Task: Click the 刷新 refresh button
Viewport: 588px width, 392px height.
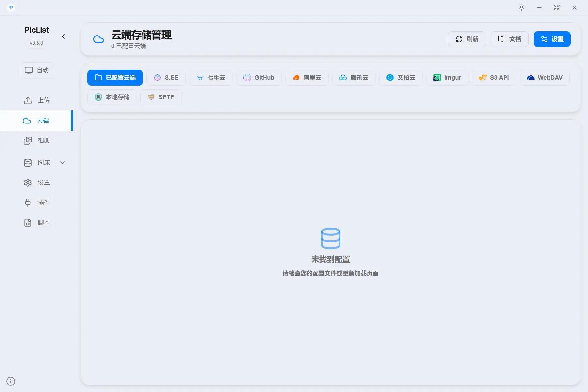Action: point(467,39)
